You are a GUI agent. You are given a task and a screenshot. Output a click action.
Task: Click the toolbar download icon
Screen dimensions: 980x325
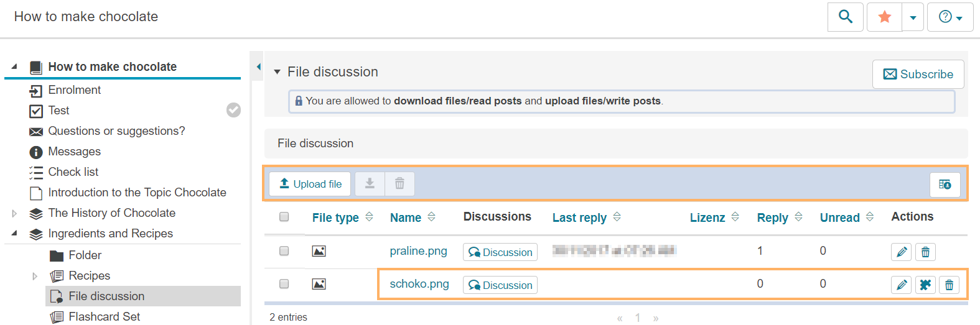pyautogui.click(x=370, y=184)
